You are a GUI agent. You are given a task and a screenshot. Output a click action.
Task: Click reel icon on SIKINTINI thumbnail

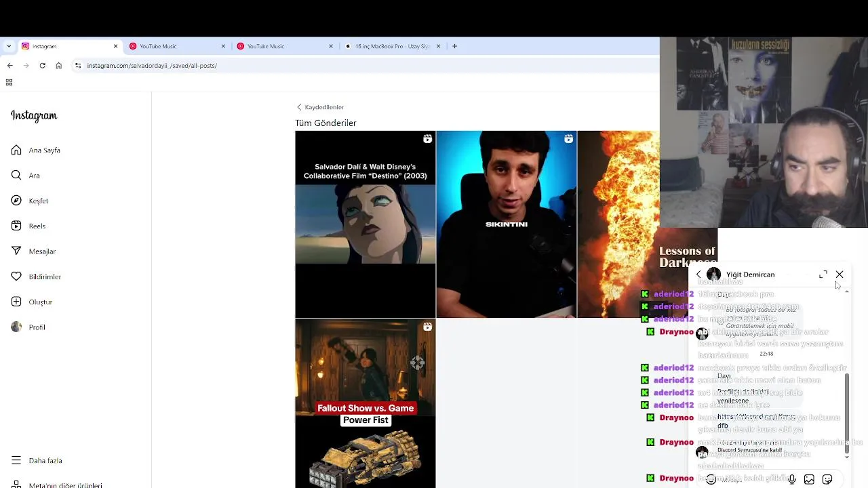[x=568, y=139]
